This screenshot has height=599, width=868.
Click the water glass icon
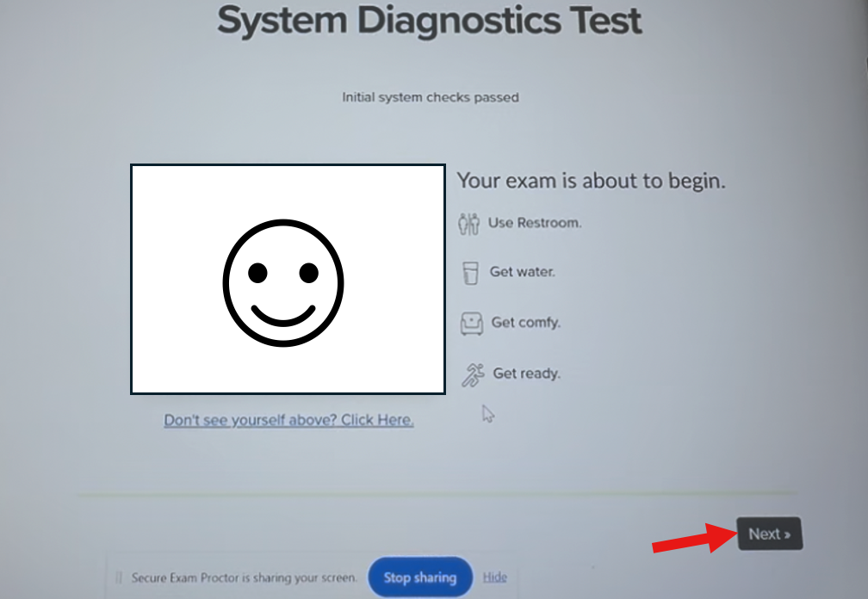(x=470, y=273)
